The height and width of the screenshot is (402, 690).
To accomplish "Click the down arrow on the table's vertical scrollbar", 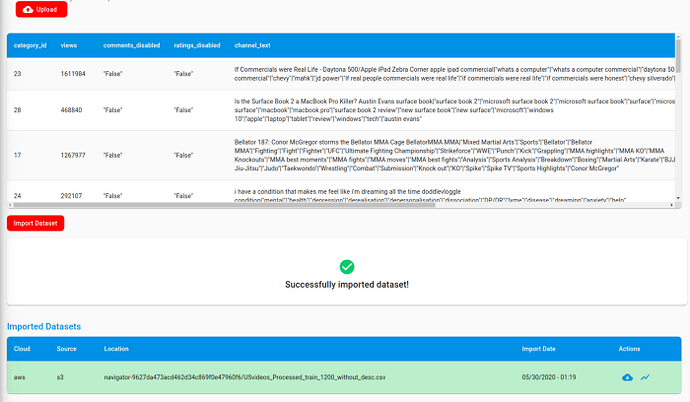I will (678, 198).
